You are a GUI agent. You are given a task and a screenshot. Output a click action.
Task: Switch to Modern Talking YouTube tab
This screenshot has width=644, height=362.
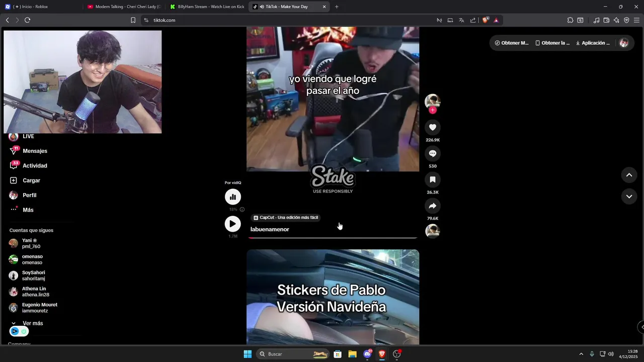tap(124, 7)
